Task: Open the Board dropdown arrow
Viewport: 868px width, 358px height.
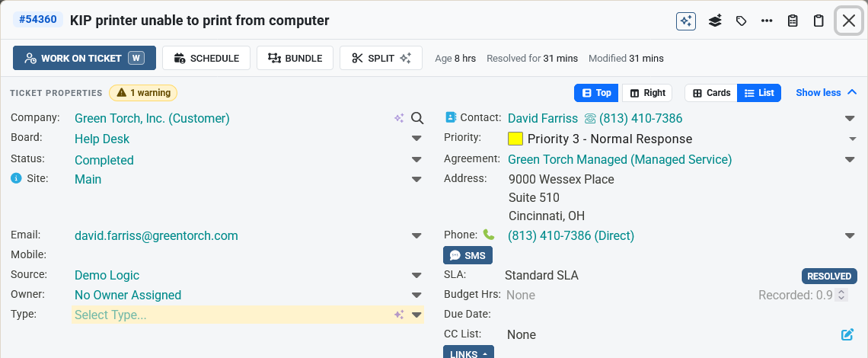Action: tap(416, 139)
